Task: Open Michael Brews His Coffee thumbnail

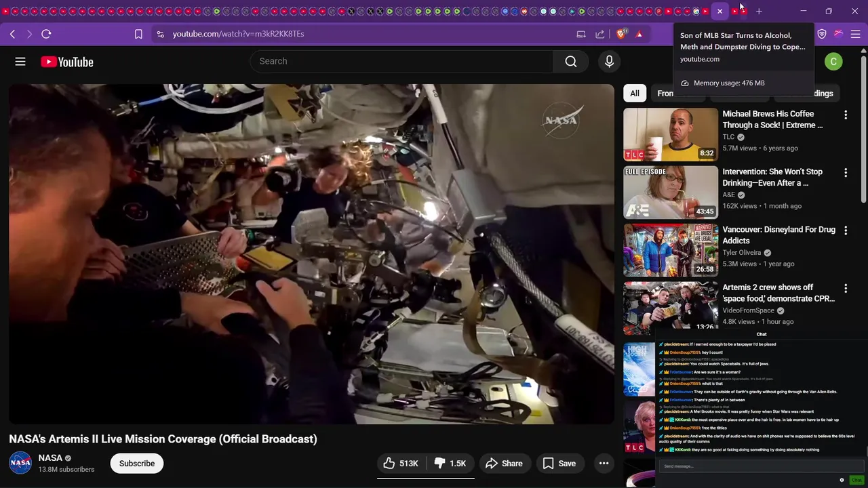Action: click(x=671, y=135)
